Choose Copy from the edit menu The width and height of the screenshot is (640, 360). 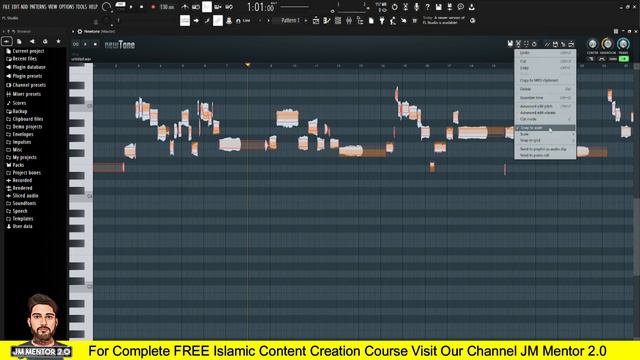545,68
